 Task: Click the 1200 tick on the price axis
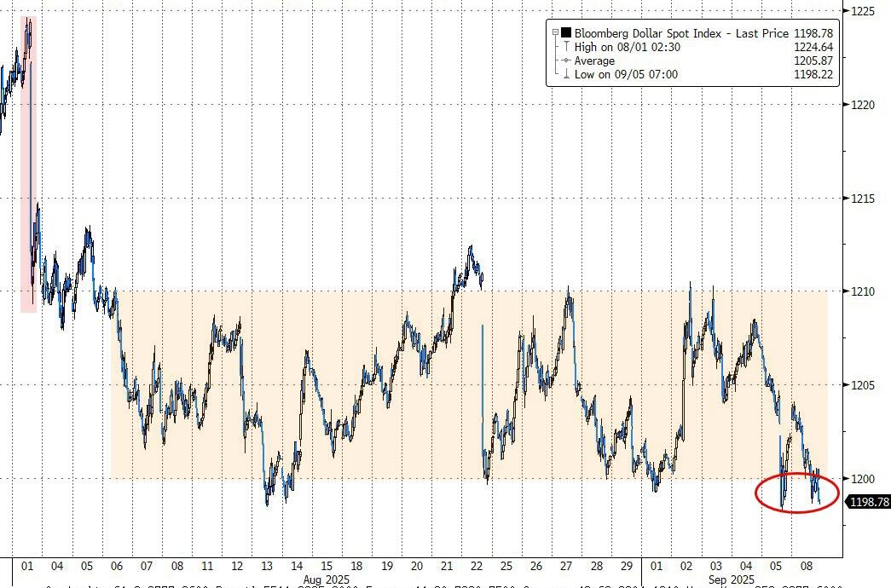(862, 478)
